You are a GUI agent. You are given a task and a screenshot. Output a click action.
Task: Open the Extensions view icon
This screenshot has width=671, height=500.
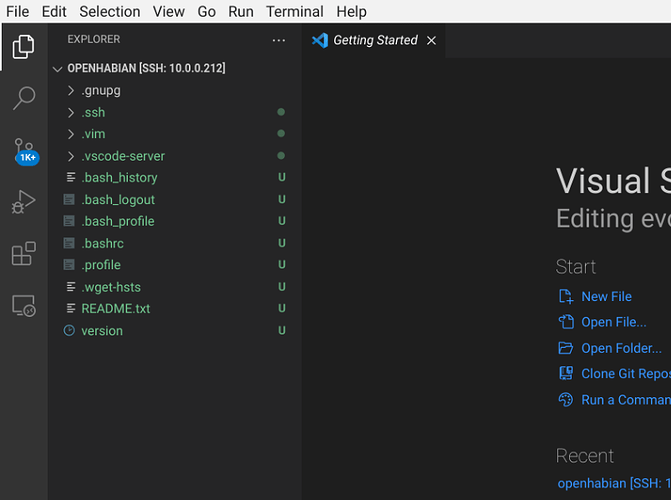point(24,253)
